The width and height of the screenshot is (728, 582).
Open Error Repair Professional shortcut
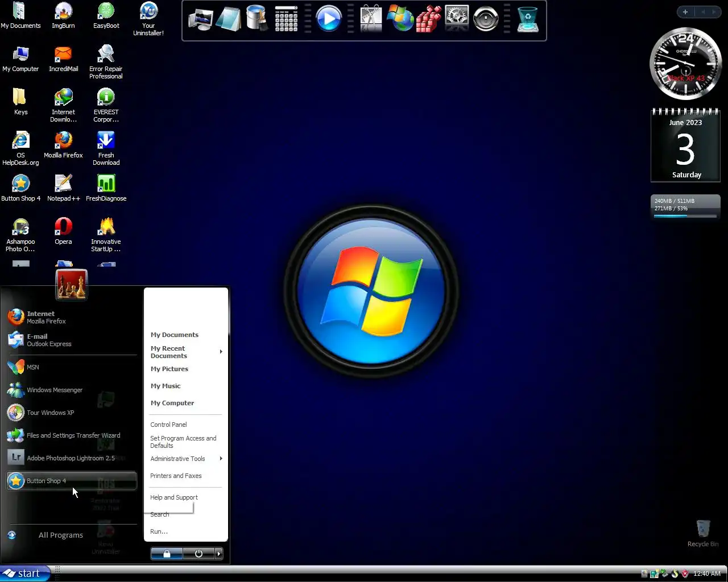[106, 62]
